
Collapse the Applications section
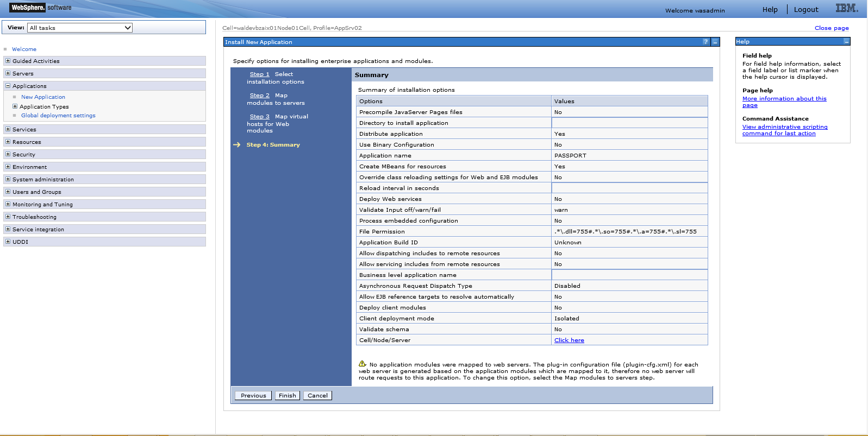[x=8, y=86]
